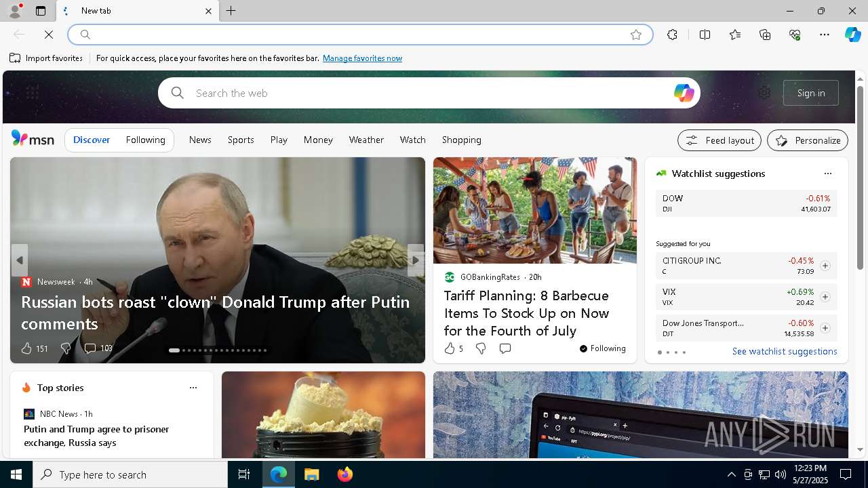Open the Shopping menu item

462,140
